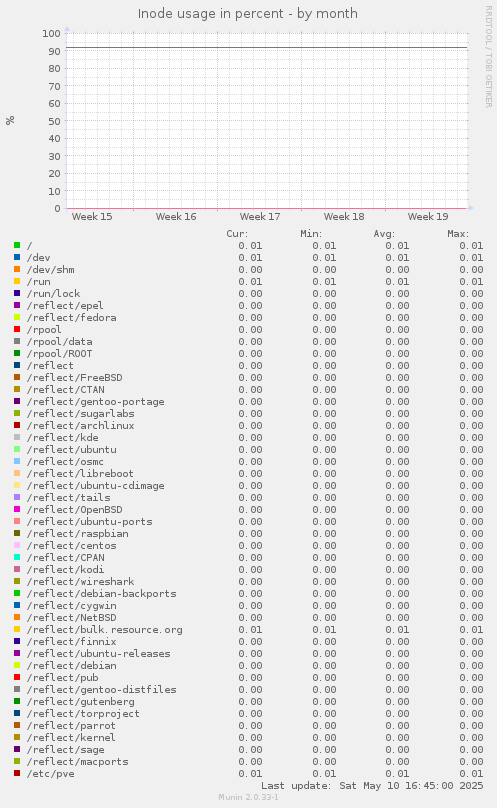This screenshot has height=808, width=497.
Task: Click the /reflect/gentoo-distfiles legend label
Action: (102, 689)
